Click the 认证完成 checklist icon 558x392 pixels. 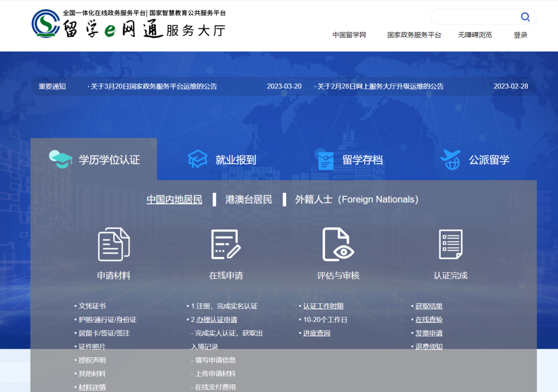point(451,244)
